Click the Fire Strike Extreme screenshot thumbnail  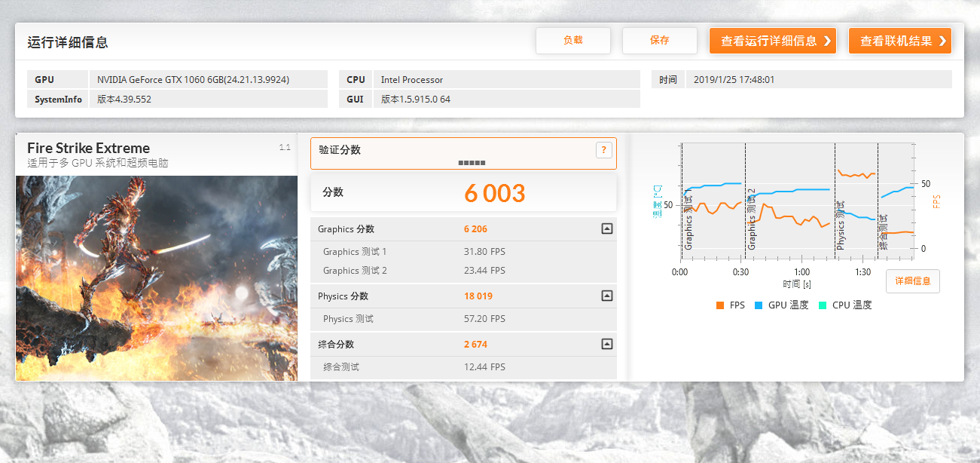point(157,278)
